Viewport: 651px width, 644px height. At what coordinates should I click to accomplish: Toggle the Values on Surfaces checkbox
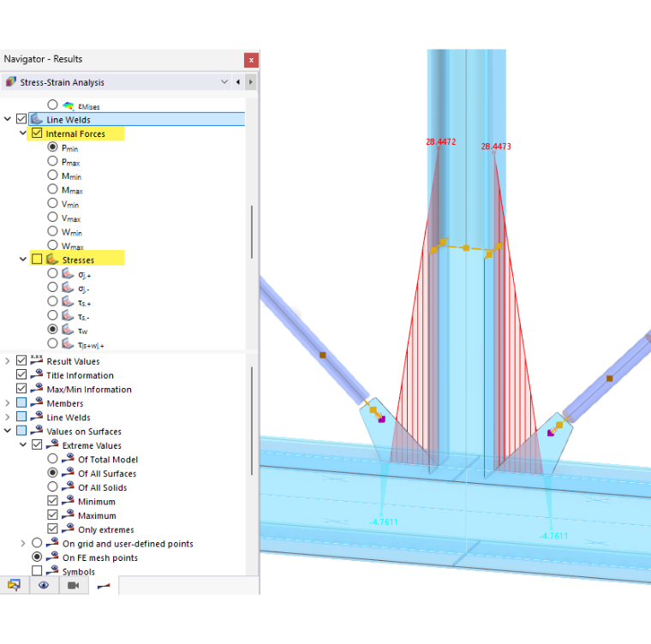pos(21,431)
